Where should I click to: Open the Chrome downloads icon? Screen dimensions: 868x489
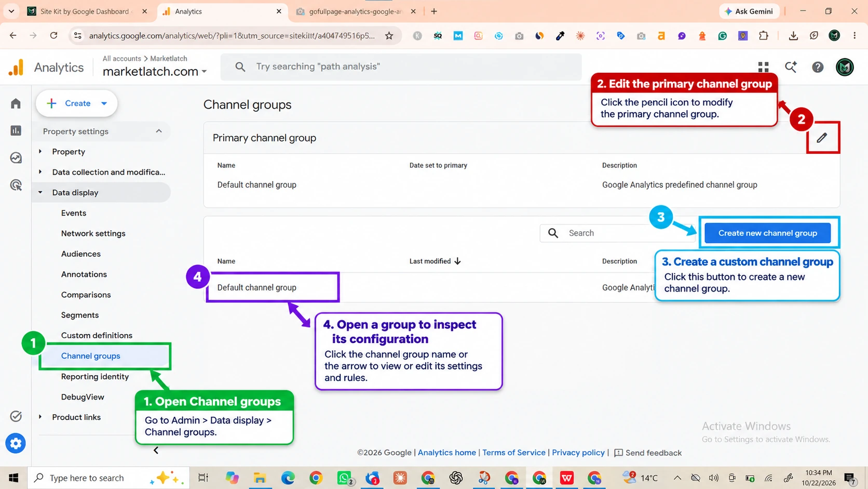[793, 35]
